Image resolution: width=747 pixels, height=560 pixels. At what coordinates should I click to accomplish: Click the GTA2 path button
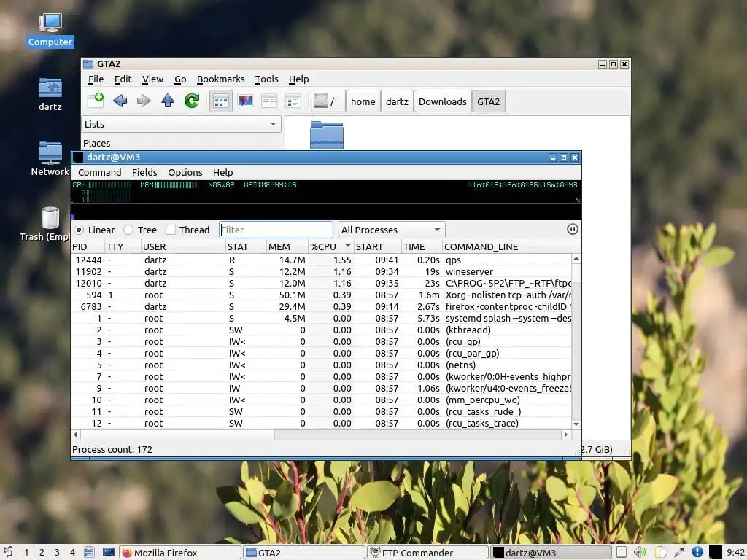click(488, 101)
